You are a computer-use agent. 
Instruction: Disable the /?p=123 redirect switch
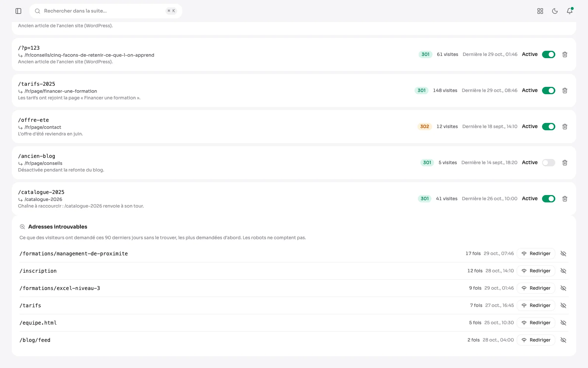pyautogui.click(x=549, y=54)
